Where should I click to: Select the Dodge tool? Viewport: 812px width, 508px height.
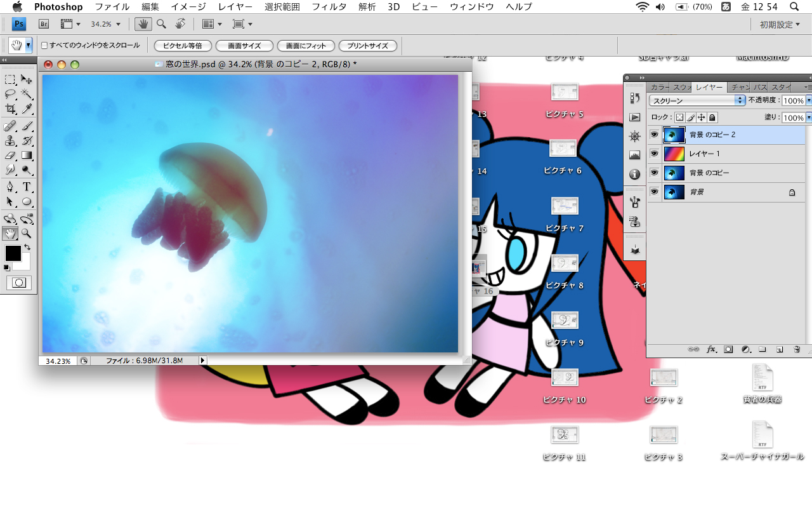pos(27,170)
